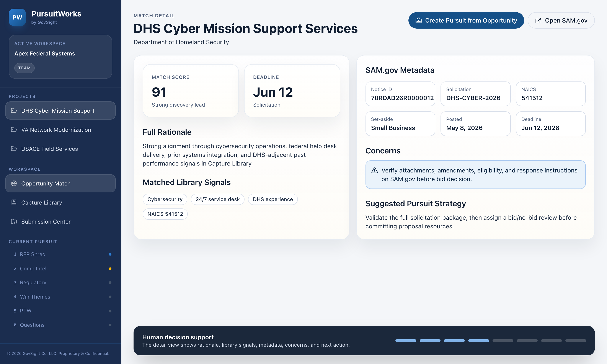Click the external link icon in Open SAM.gov
The image size is (607, 364).
(538, 20)
